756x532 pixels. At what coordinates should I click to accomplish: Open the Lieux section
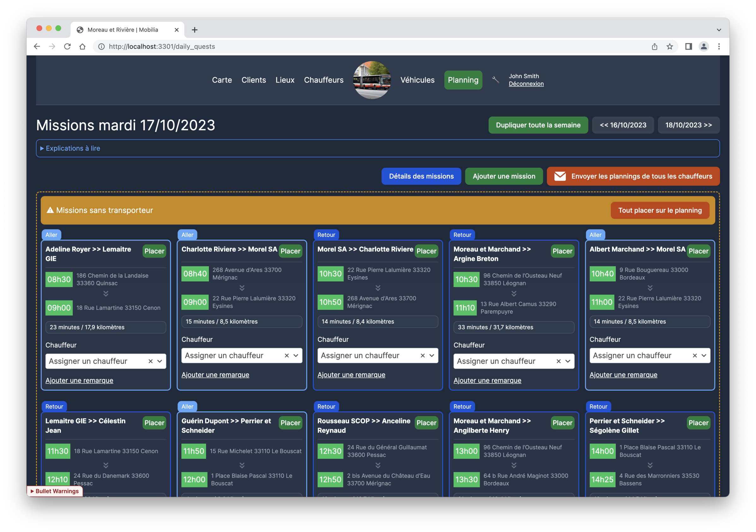(x=285, y=80)
